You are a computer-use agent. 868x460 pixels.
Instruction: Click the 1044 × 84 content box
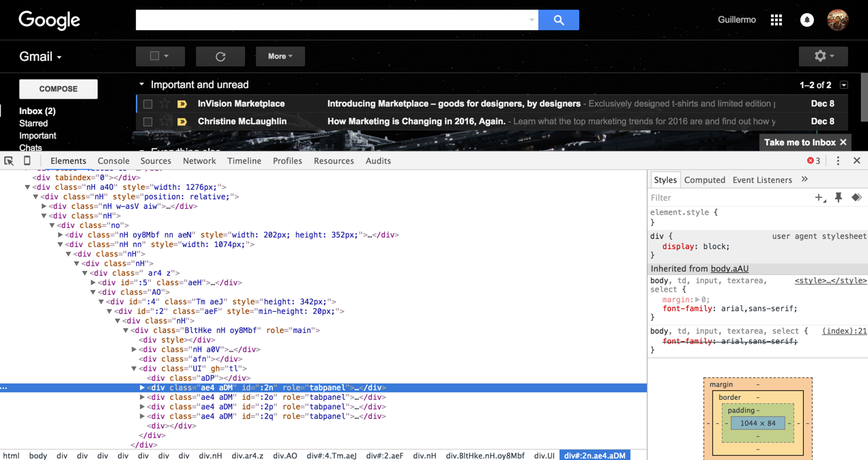click(x=757, y=423)
